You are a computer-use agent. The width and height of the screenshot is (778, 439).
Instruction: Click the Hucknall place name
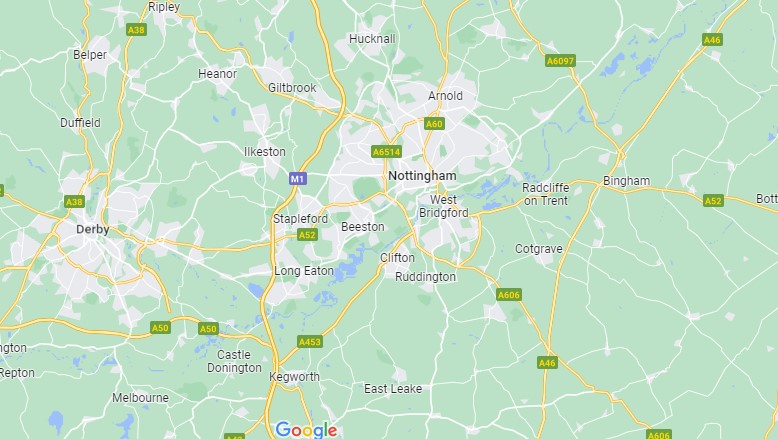[372, 39]
